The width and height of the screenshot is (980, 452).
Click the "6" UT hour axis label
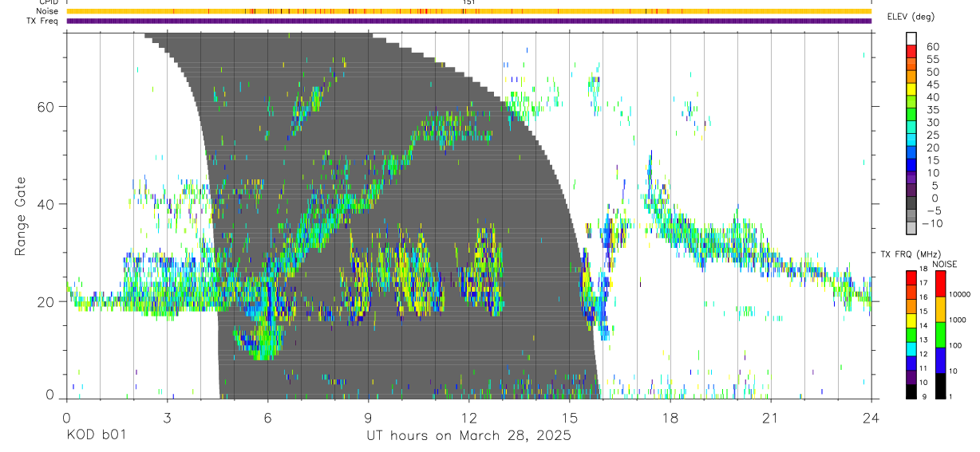267,418
